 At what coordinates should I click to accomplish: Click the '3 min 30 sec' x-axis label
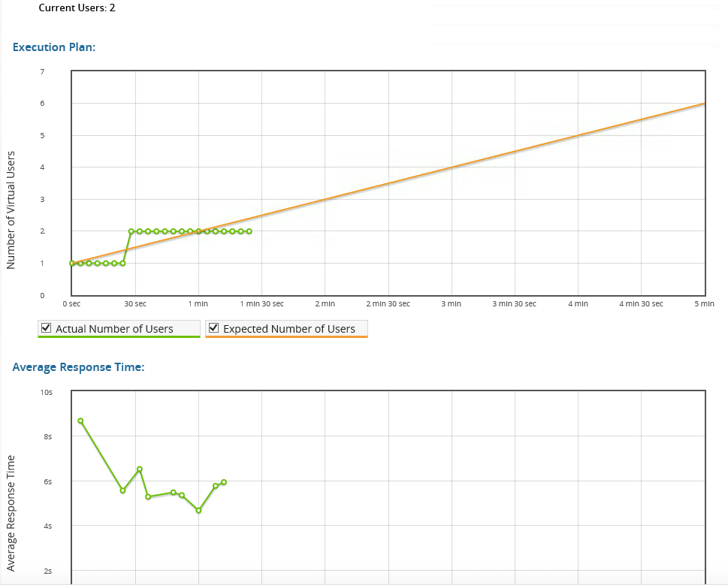pyautogui.click(x=515, y=304)
